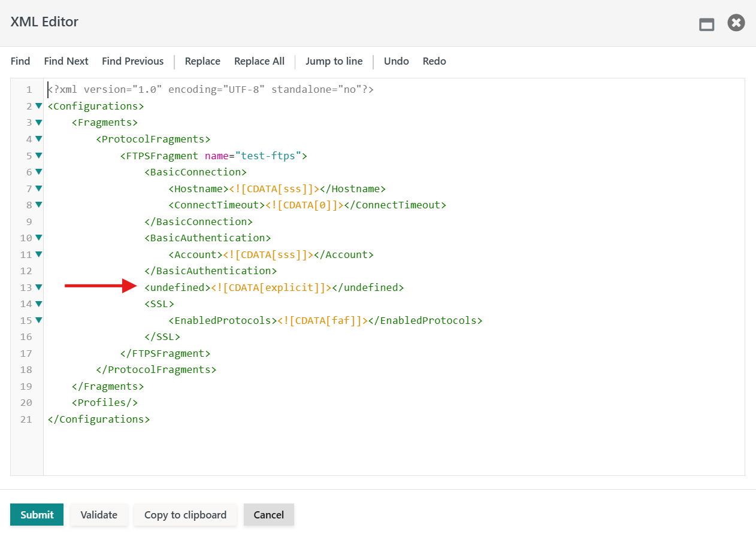Select Find Previous in toolbar
This screenshot has width=756, height=537.
[x=132, y=61]
